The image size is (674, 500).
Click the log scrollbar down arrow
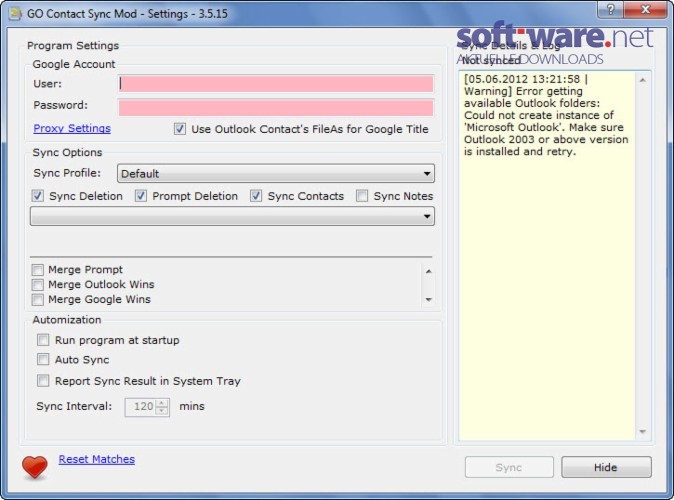643,432
